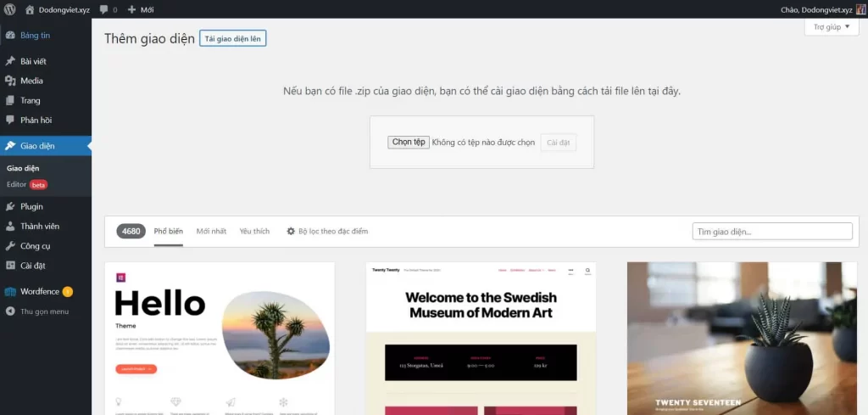Click the WordPress logo icon
Image resolution: width=868 pixels, height=415 pixels.
(10, 9)
